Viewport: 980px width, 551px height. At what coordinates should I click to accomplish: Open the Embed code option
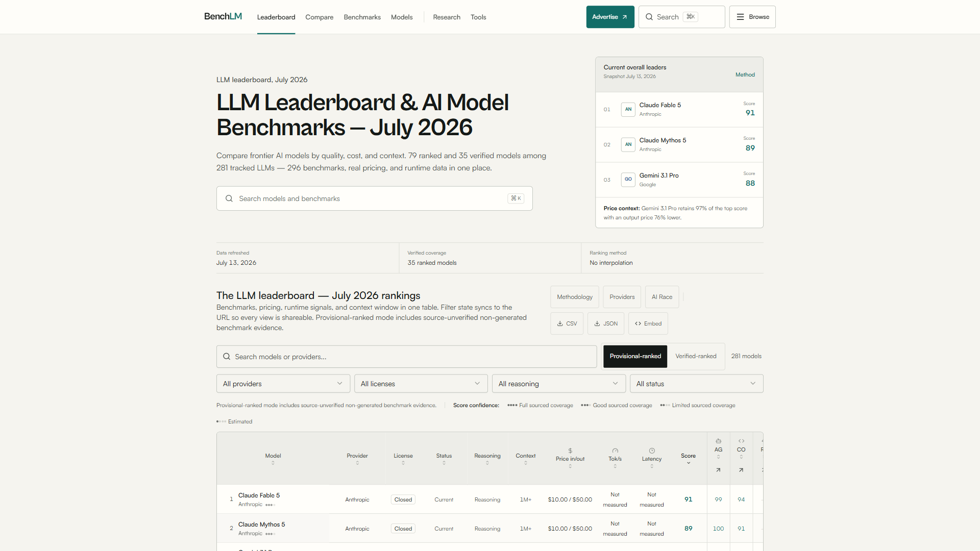click(648, 323)
